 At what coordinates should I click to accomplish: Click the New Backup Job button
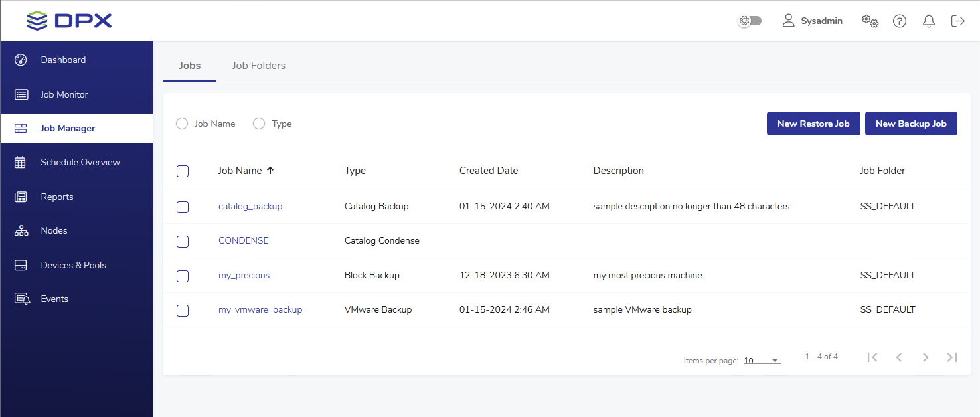911,124
